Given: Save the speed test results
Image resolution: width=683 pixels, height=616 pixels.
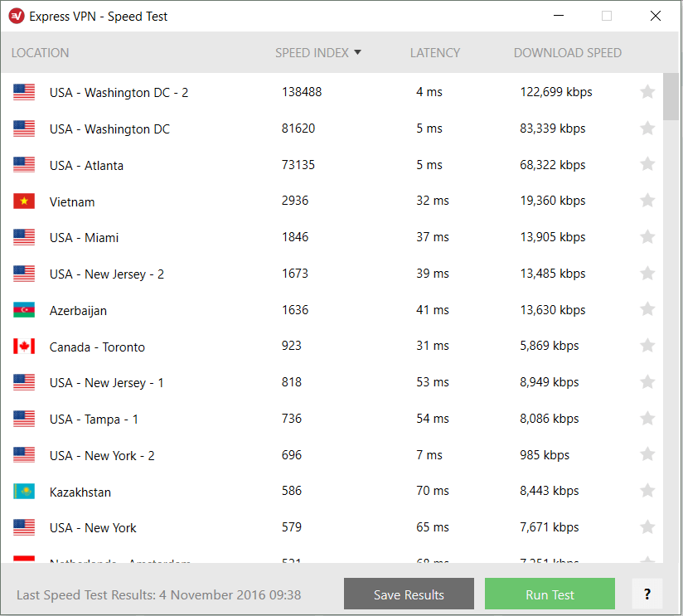Looking at the screenshot, I should click(409, 594).
